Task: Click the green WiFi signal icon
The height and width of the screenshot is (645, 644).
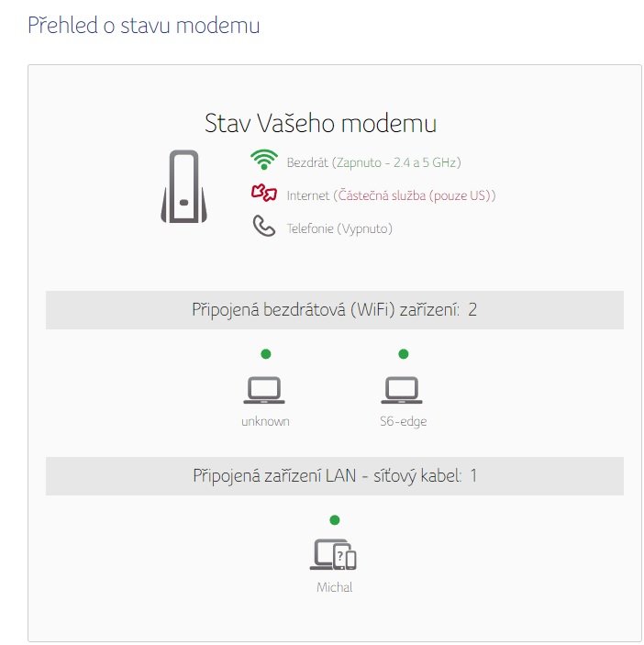Action: (x=264, y=160)
